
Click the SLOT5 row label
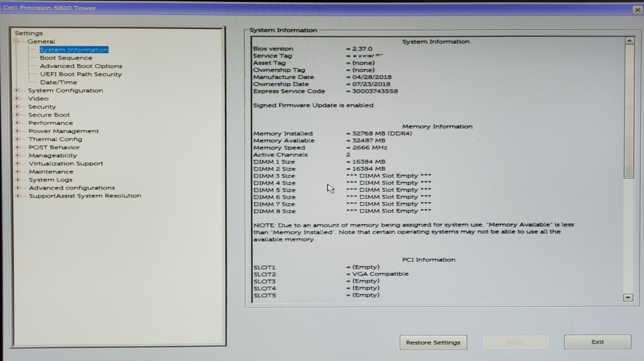(x=265, y=296)
